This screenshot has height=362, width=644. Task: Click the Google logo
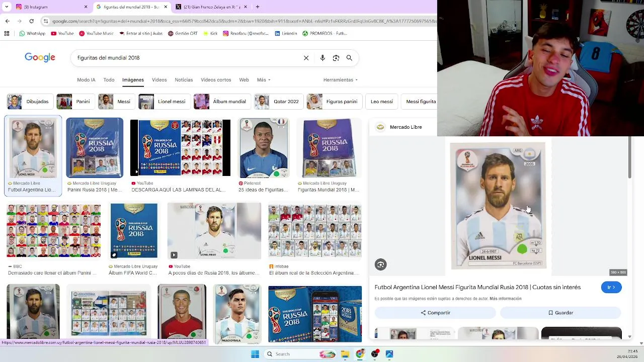pyautogui.click(x=40, y=57)
